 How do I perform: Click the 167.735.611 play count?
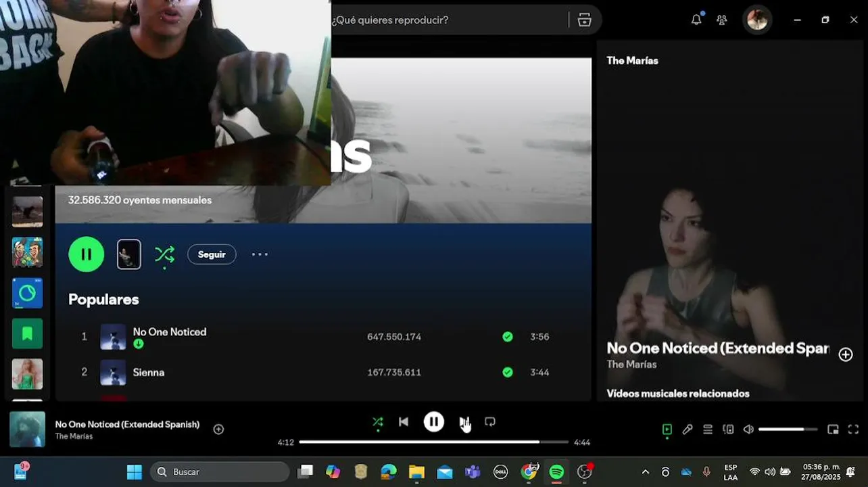point(394,372)
